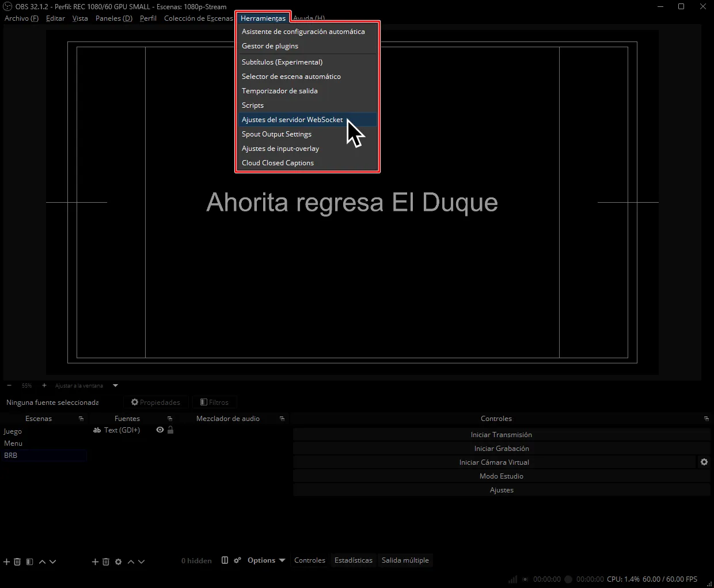Screen dimensions: 714x588
Task: Move scene down with the Escenas down arrow
Action: point(52,562)
